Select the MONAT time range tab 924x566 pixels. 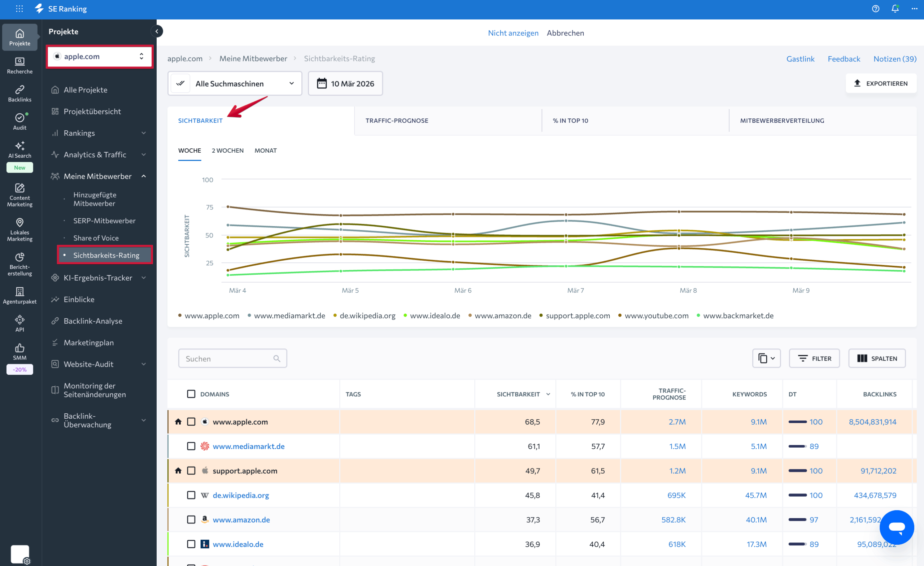(266, 151)
